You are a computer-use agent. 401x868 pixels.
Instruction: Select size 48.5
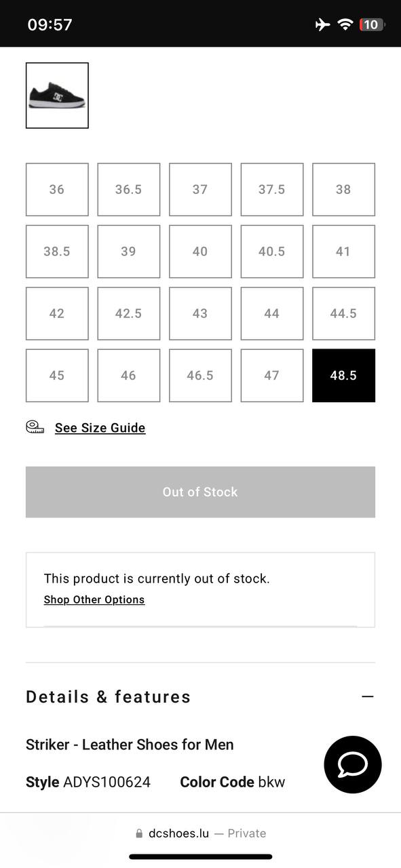tap(343, 376)
